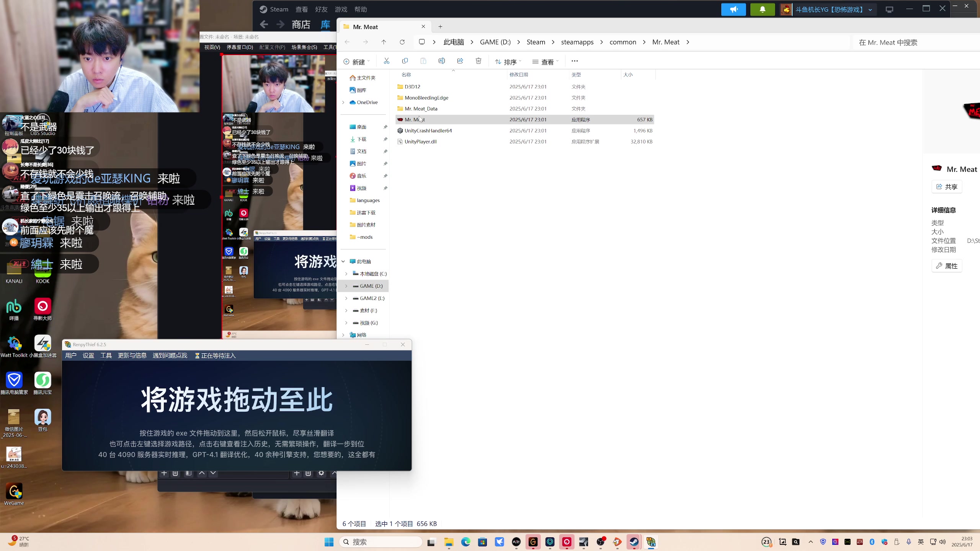Click Steam back navigation arrow

click(264, 24)
